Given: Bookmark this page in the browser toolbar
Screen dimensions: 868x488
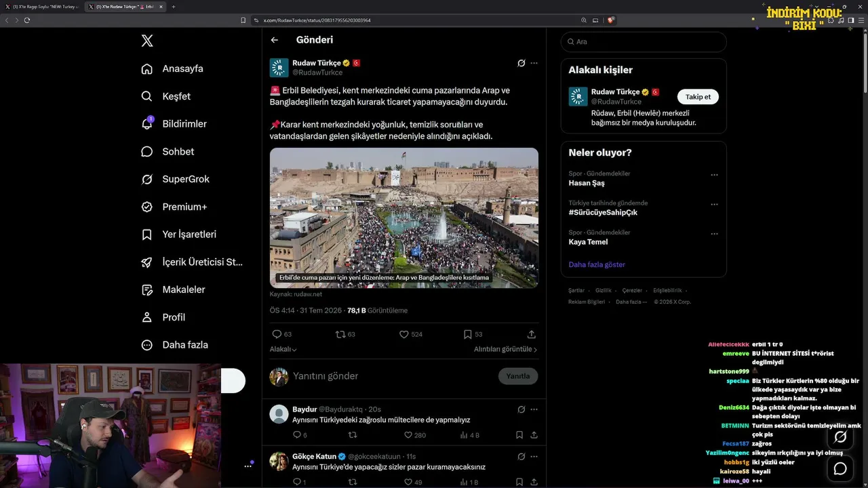Looking at the screenshot, I should [243, 20].
